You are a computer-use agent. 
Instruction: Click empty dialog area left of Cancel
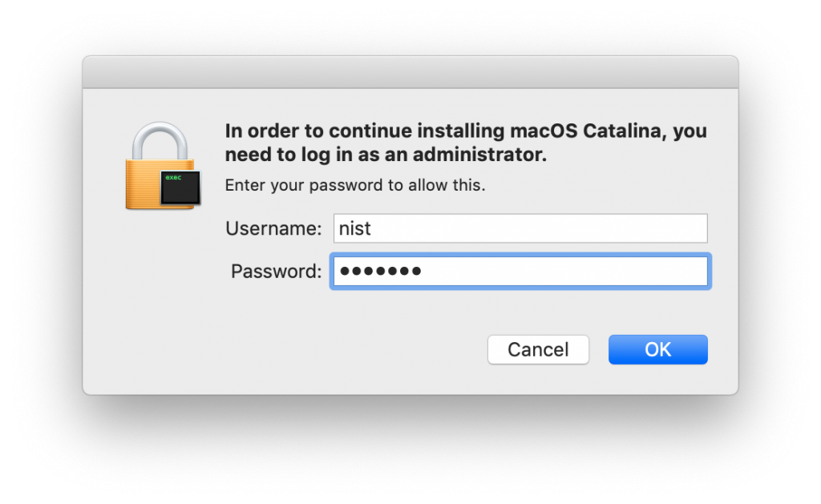[x=321, y=349]
